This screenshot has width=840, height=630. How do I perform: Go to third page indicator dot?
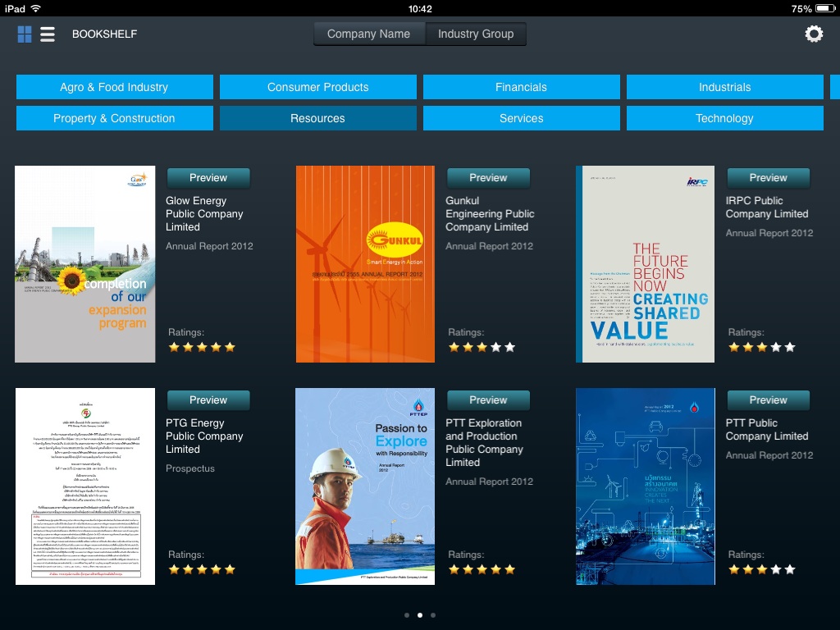(433, 614)
